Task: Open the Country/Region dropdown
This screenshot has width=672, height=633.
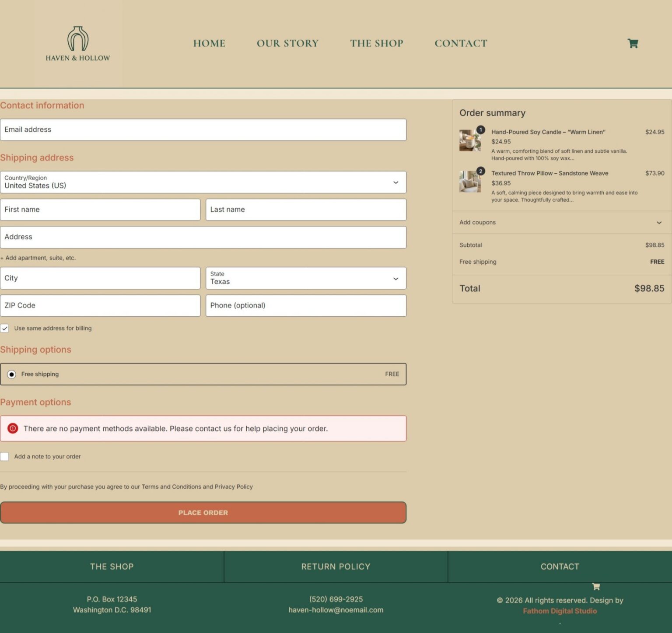Action: pyautogui.click(x=203, y=182)
